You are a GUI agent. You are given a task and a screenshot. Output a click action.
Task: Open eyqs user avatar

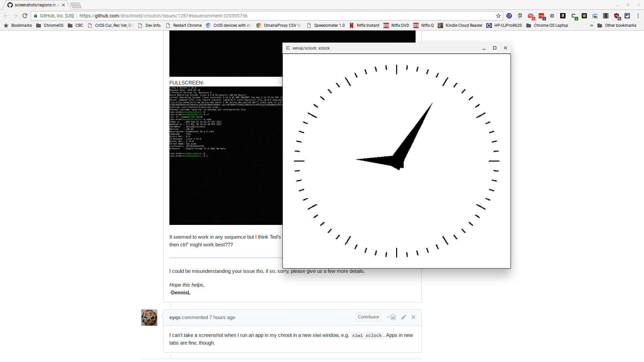(x=149, y=317)
